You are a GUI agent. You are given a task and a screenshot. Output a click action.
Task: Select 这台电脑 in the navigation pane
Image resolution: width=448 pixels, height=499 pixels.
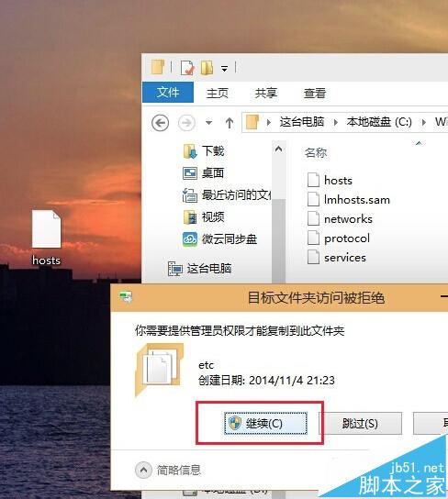coord(199,269)
